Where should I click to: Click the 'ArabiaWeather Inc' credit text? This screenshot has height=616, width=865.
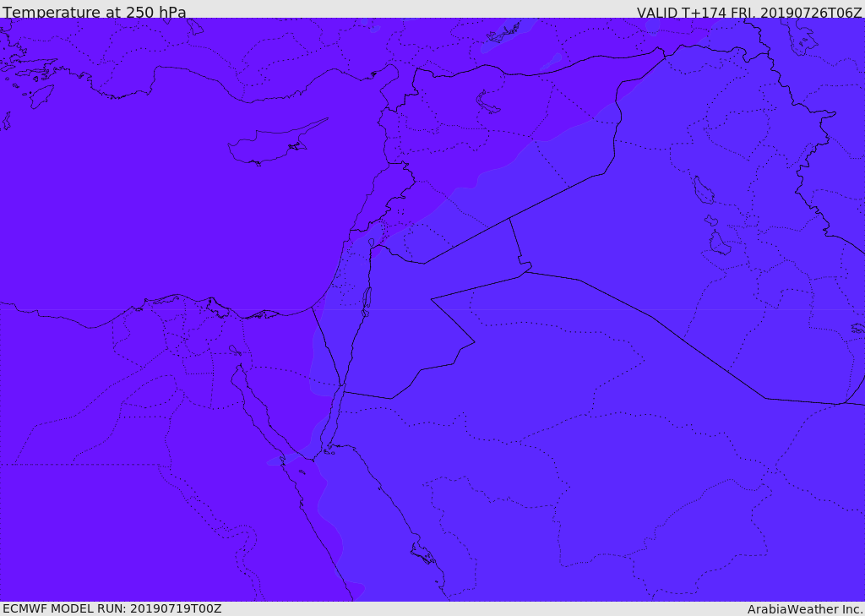click(x=805, y=609)
